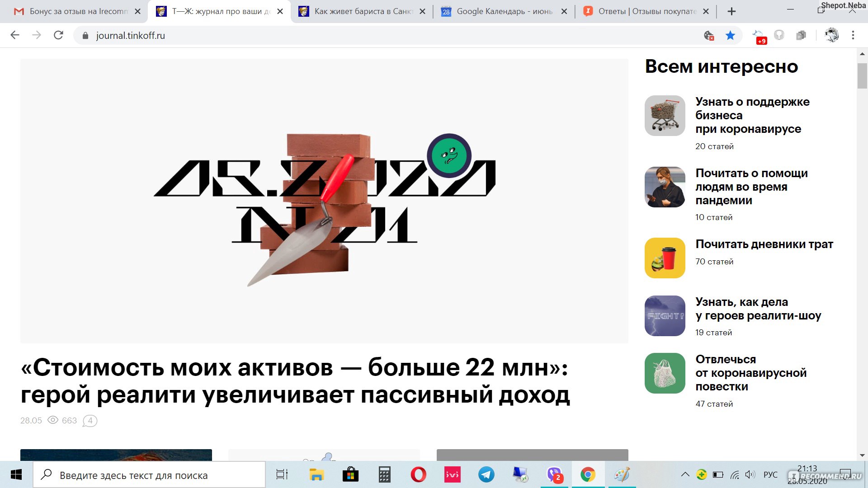This screenshot has height=488, width=868.
Task: Go forward to the next page
Action: (37, 35)
